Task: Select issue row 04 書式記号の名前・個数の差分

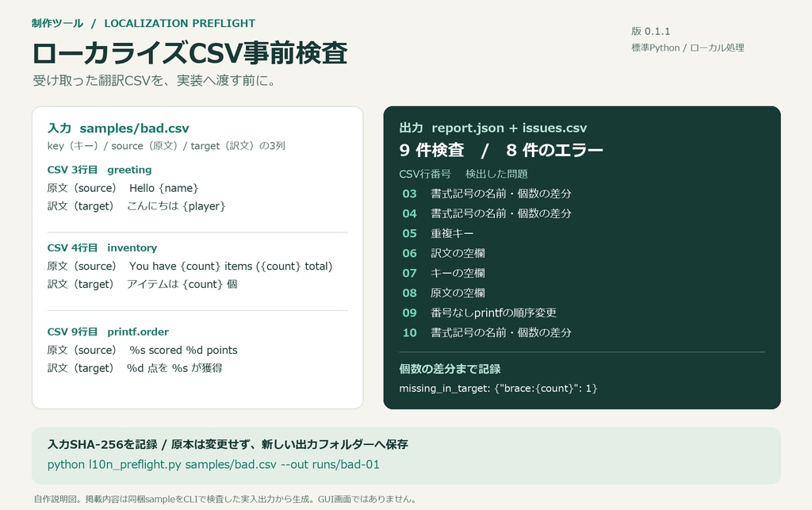Action: (487, 213)
